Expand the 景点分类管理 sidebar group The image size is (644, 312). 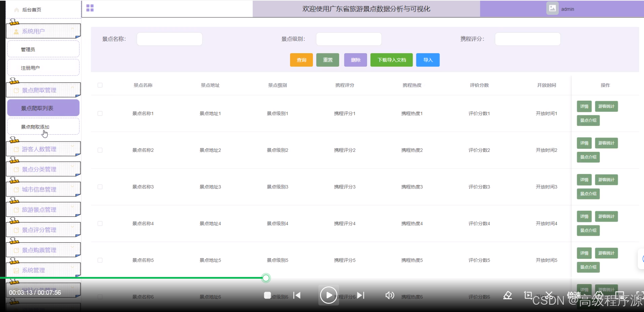pyautogui.click(x=43, y=169)
